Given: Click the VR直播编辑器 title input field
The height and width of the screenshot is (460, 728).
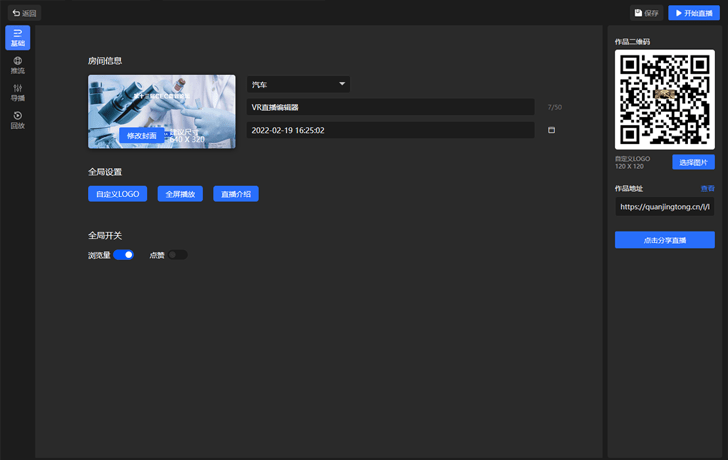Looking at the screenshot, I should (390, 107).
